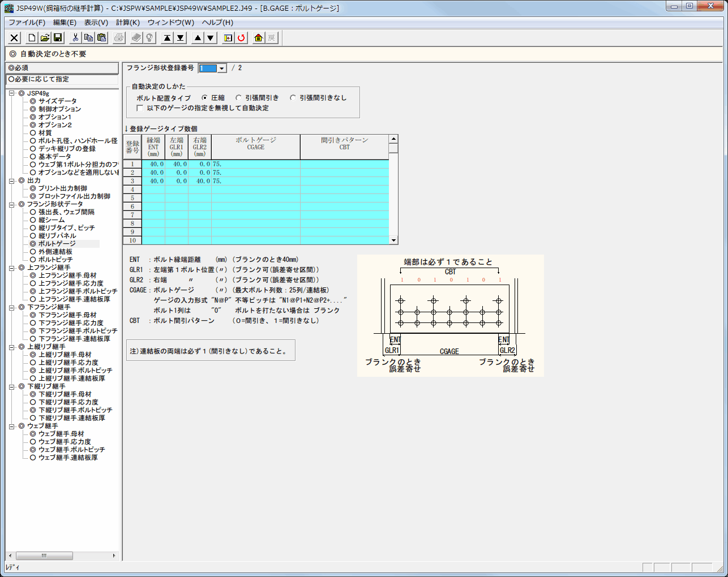Collapse the 上フランジ継手 tree node
This screenshot has height=577, width=728.
(12, 268)
